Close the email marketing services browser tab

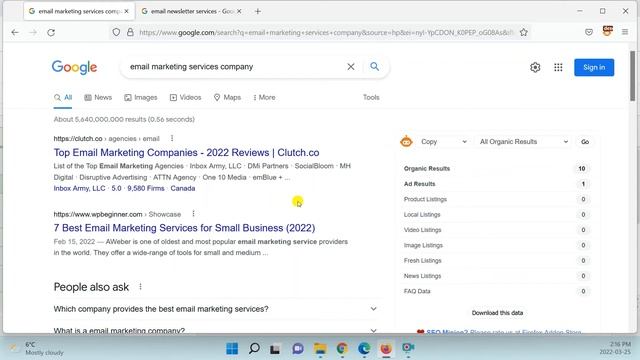click(x=127, y=11)
